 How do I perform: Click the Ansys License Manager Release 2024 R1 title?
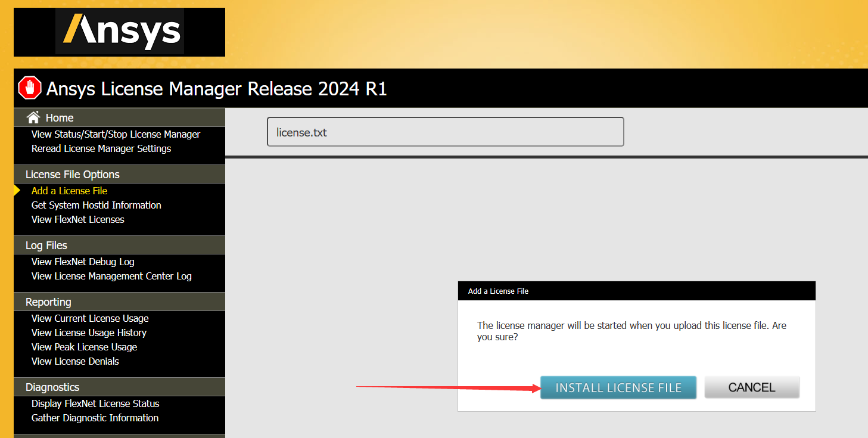click(217, 89)
